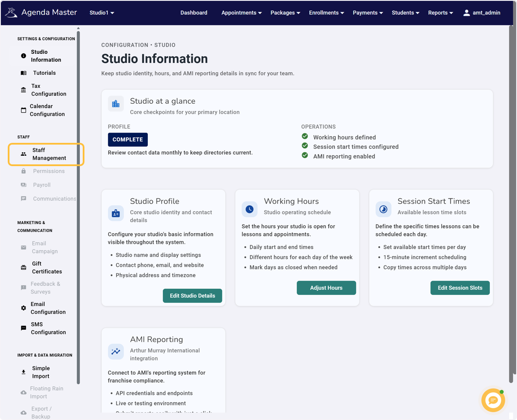The image size is (517, 420).
Task: Go to the Dashboard menu item
Action: (194, 13)
